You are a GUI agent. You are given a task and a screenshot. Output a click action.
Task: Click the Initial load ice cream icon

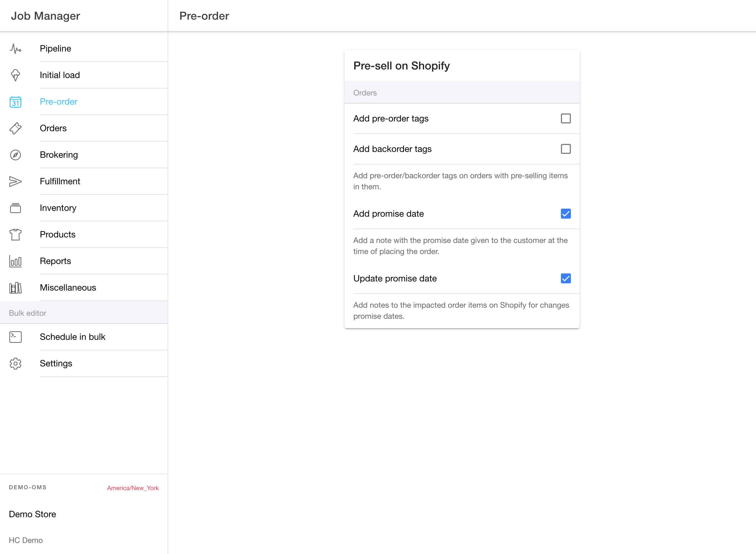(15, 75)
